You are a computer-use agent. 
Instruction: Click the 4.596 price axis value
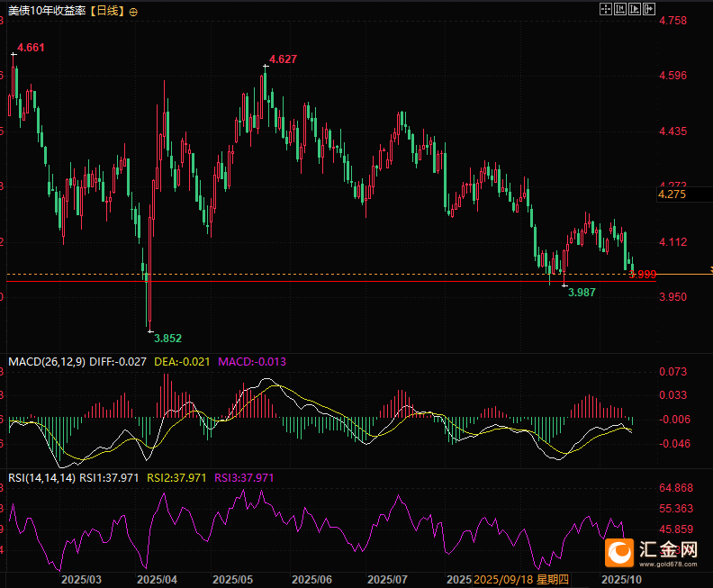click(x=673, y=76)
